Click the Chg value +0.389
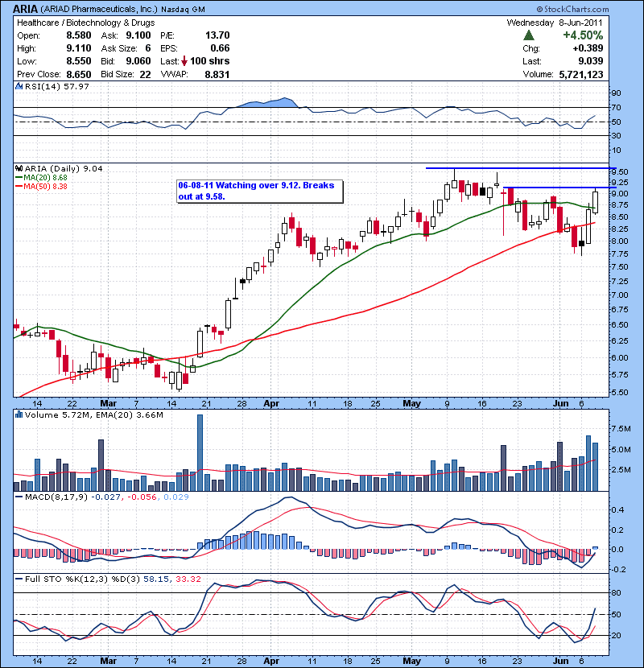 (x=588, y=48)
